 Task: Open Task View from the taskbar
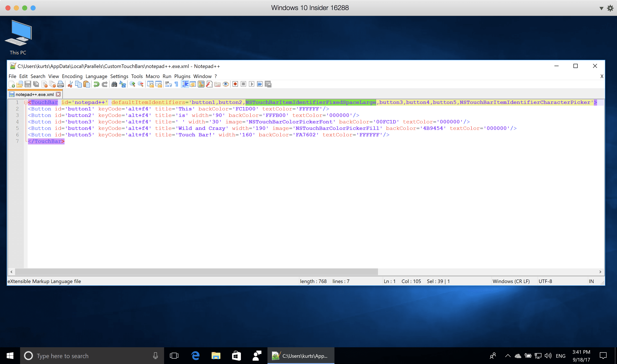tap(174, 356)
